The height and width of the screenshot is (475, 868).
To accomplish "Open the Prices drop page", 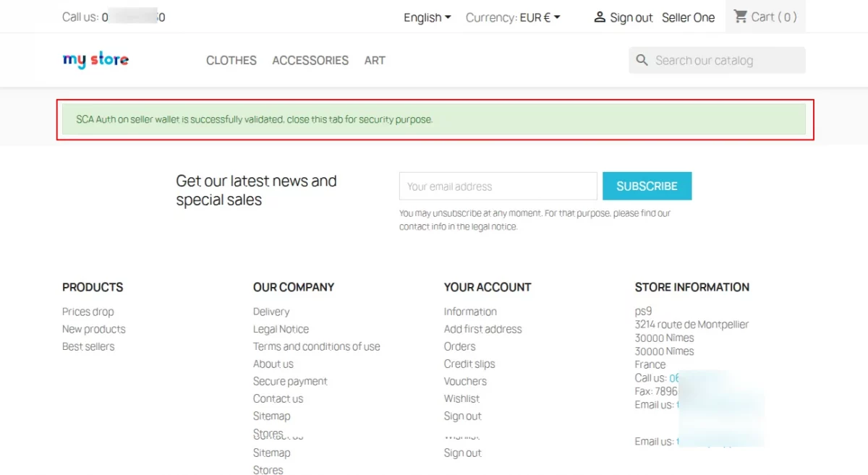I will click(x=88, y=312).
